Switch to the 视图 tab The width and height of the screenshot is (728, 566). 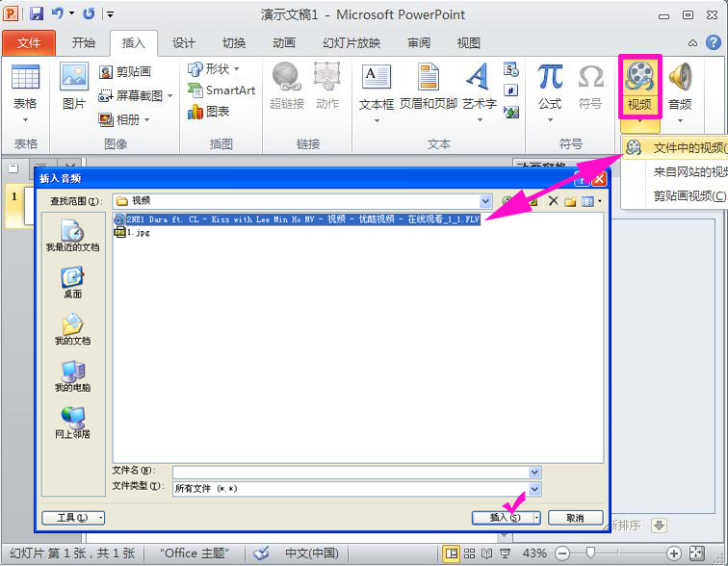469,43
